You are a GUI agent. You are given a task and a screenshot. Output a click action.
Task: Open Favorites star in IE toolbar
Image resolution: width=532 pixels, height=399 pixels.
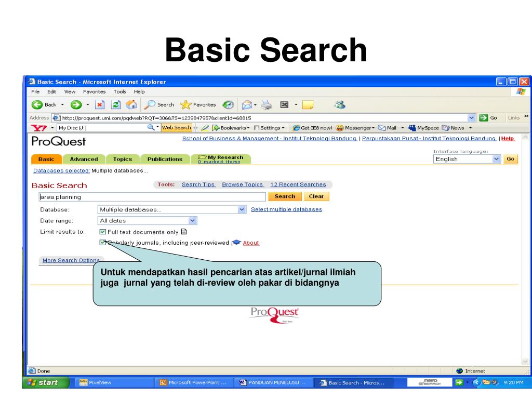[x=185, y=105]
